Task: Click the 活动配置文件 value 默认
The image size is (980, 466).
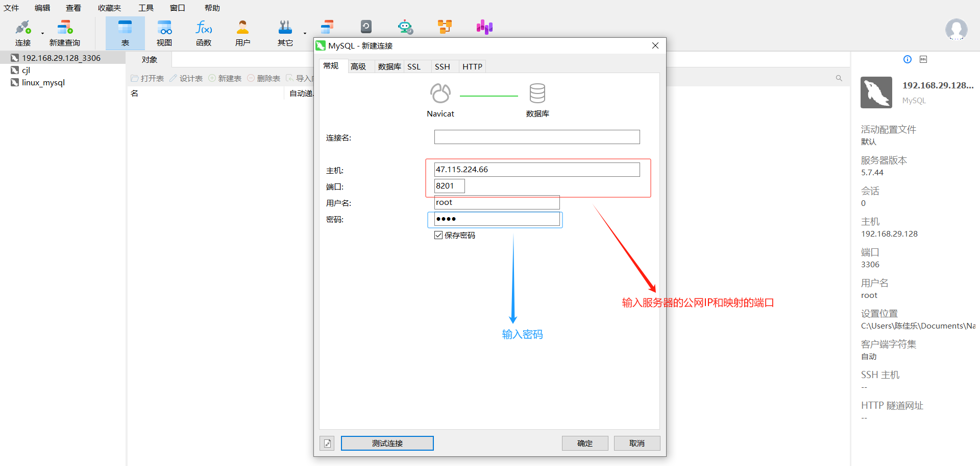Action: (869, 142)
